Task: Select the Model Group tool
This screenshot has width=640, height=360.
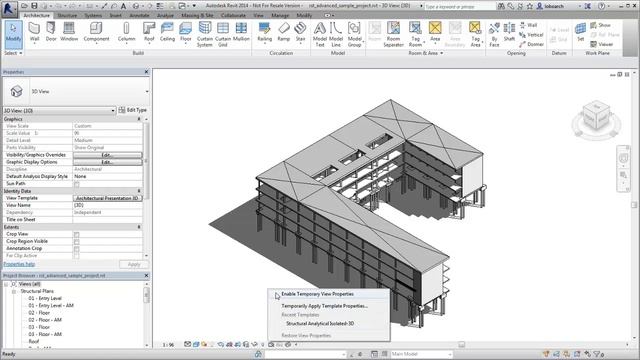Action: (354, 34)
